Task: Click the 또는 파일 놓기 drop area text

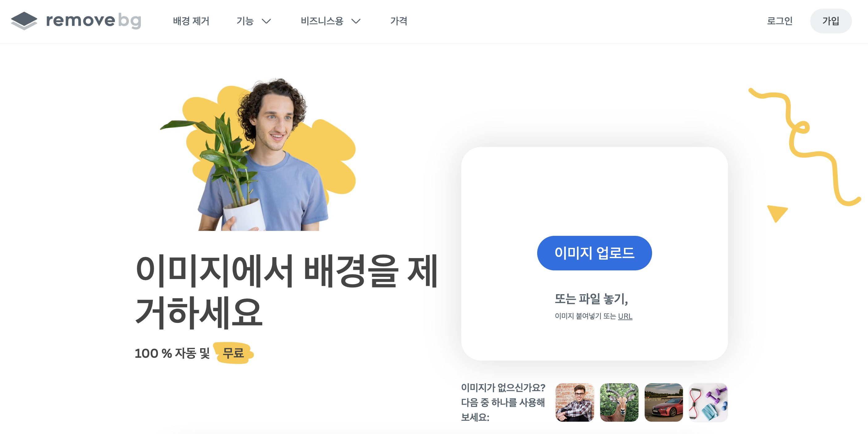Action: point(591,299)
